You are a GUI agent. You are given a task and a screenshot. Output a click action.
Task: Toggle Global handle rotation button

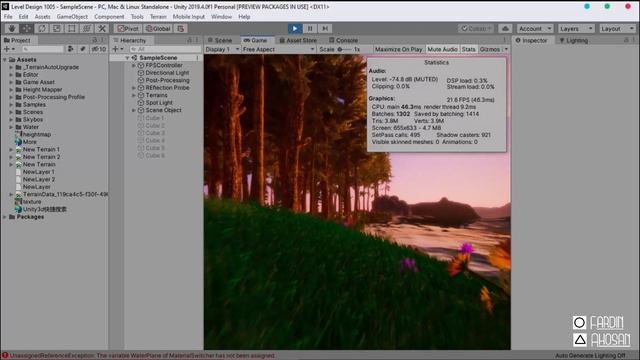[x=158, y=29]
